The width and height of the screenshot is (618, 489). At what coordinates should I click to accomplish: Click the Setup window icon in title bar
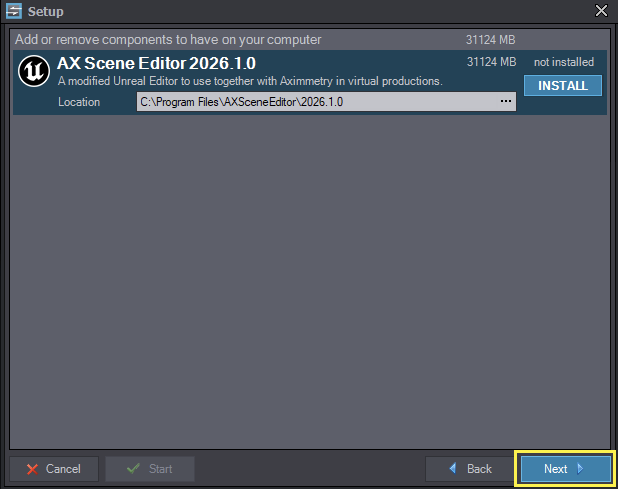14,11
